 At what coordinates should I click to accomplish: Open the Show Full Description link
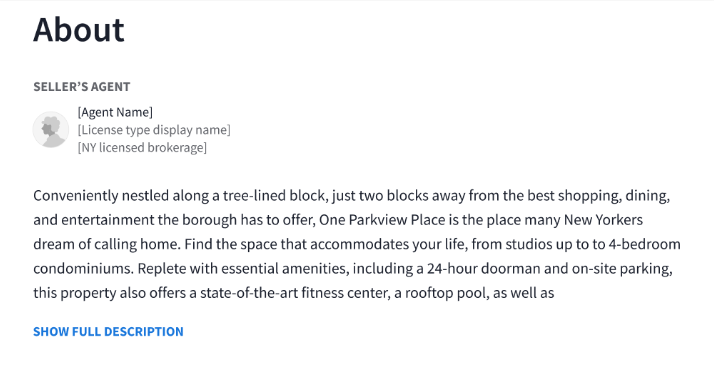click(108, 332)
